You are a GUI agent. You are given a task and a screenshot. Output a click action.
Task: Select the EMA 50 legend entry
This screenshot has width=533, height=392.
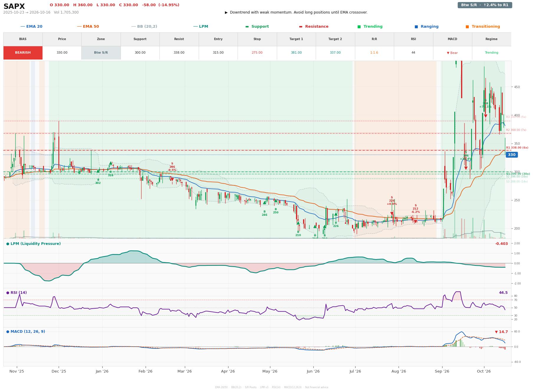[x=88, y=27]
